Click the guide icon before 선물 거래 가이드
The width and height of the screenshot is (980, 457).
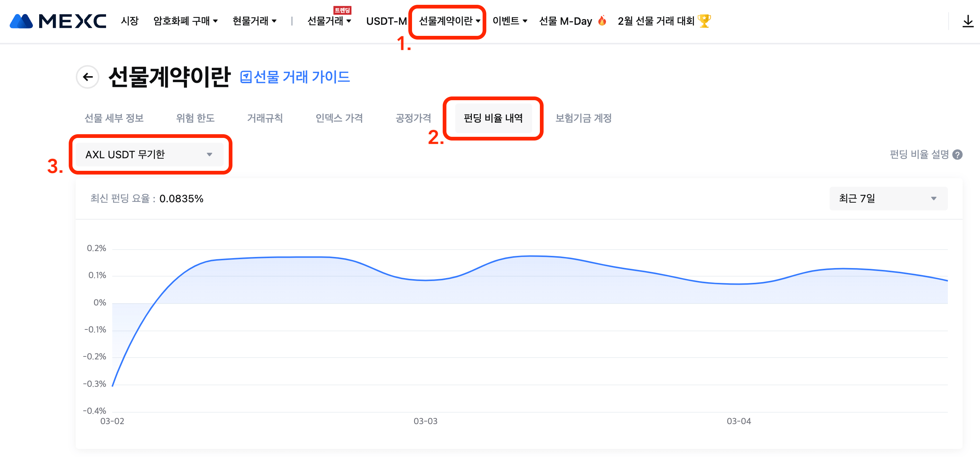coord(246,77)
